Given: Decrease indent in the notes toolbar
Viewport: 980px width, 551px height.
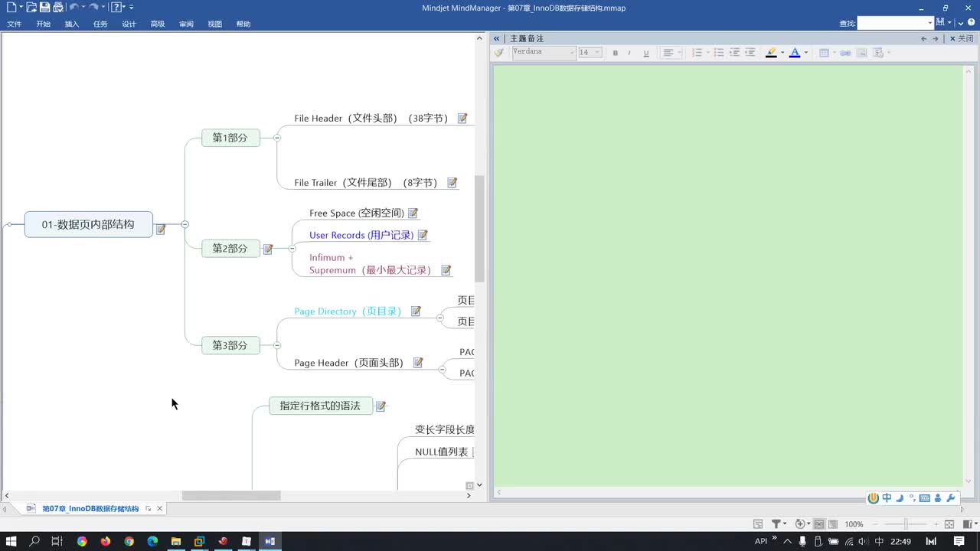Looking at the screenshot, I should [734, 53].
